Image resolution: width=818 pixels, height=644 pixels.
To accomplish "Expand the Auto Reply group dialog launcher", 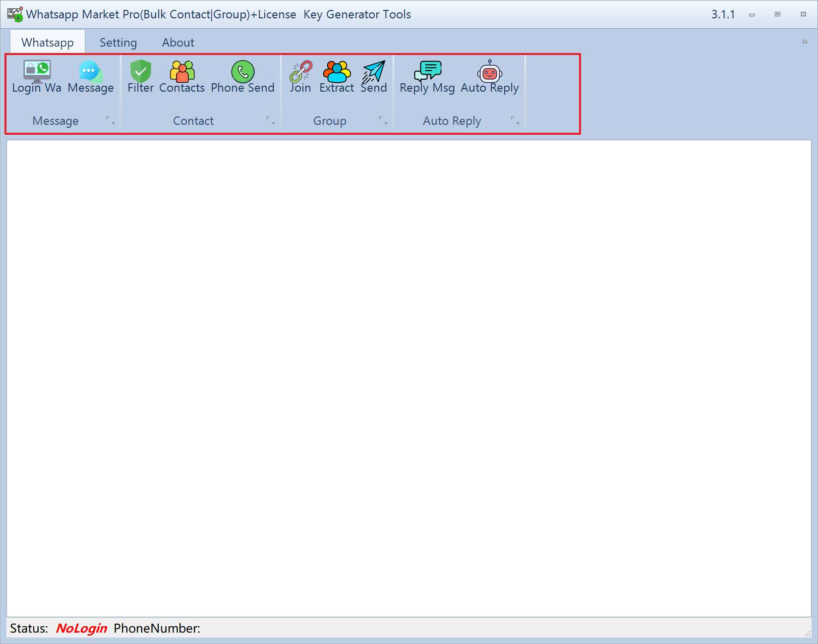I will (x=515, y=120).
